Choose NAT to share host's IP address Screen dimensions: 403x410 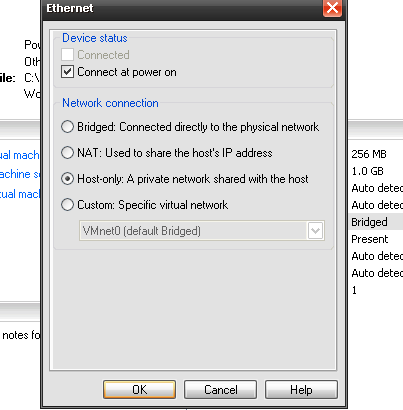(67, 153)
